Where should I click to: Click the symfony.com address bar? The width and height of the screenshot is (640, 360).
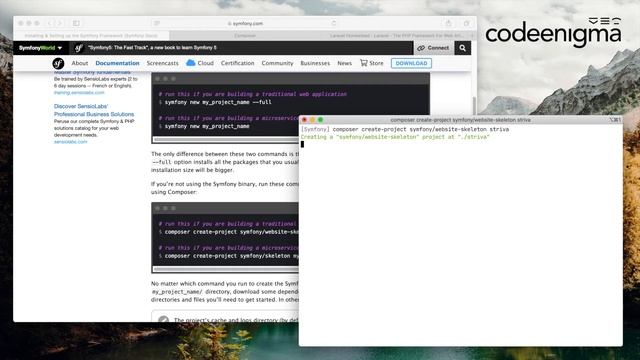tap(245, 23)
